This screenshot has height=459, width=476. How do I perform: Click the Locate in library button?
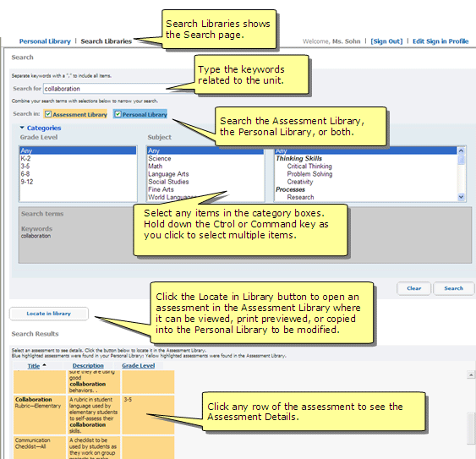[49, 314]
